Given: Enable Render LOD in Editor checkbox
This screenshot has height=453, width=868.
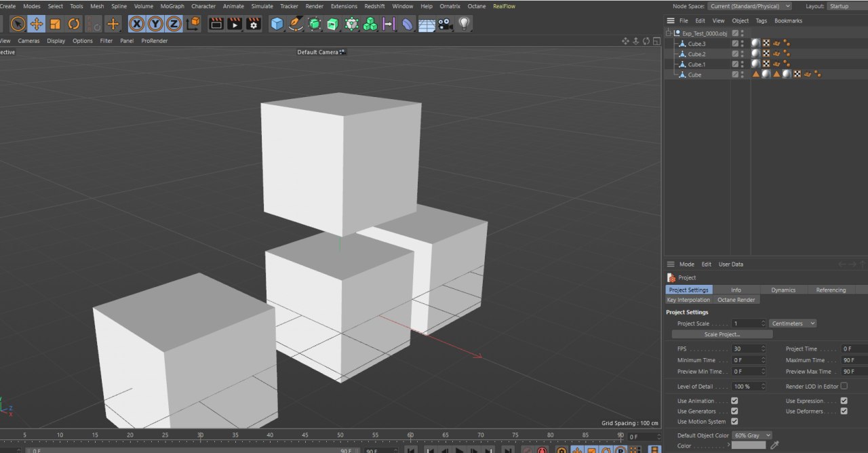Looking at the screenshot, I should (x=844, y=386).
